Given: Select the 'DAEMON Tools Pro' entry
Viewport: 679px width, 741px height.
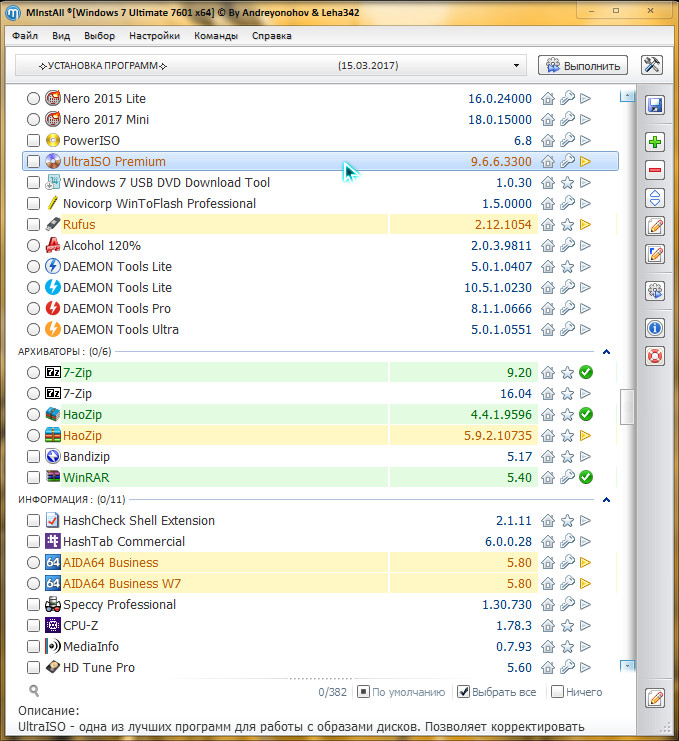Looking at the screenshot, I should 117,309.
